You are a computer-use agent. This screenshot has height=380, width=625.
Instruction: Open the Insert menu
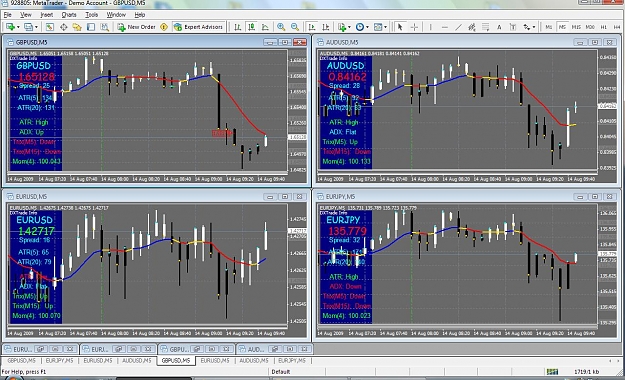[47, 14]
